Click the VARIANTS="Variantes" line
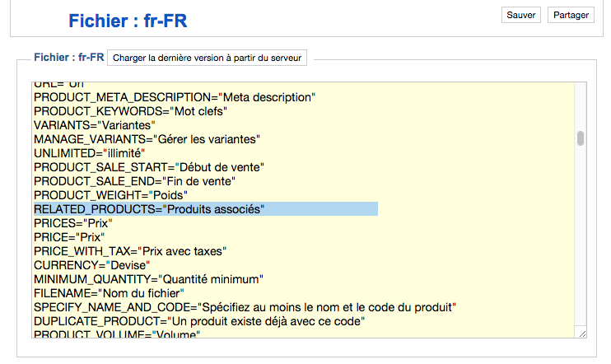 coord(95,125)
